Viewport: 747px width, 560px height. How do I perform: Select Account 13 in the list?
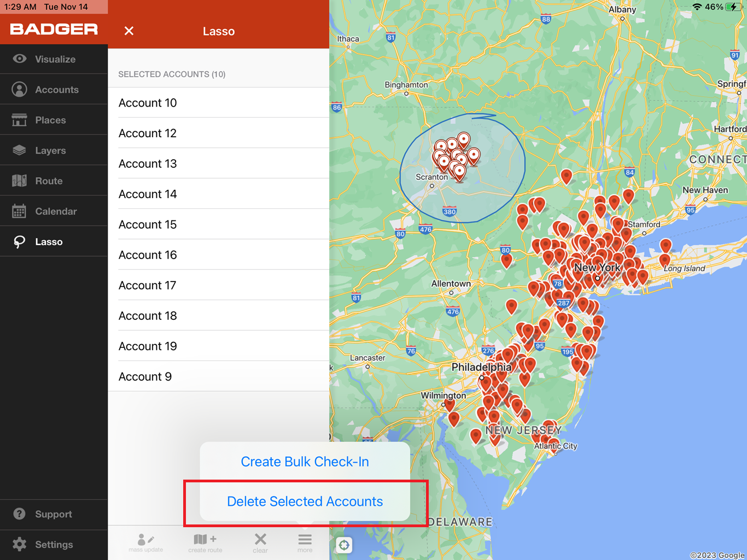[219, 164]
